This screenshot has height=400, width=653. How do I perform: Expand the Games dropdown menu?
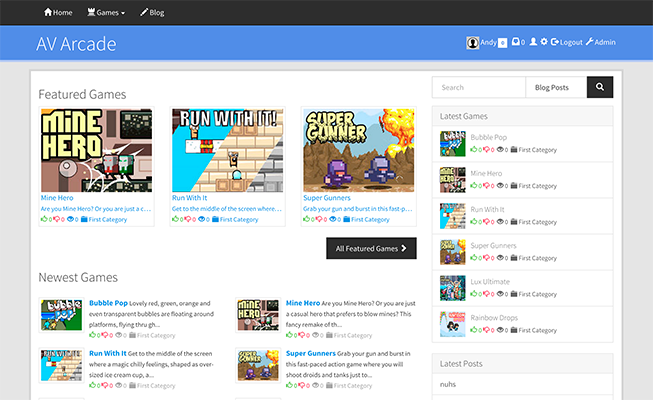tap(107, 13)
